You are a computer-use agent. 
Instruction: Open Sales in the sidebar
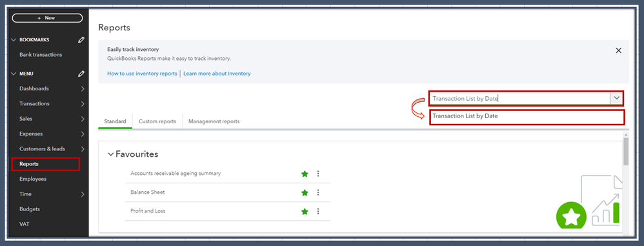tap(26, 119)
